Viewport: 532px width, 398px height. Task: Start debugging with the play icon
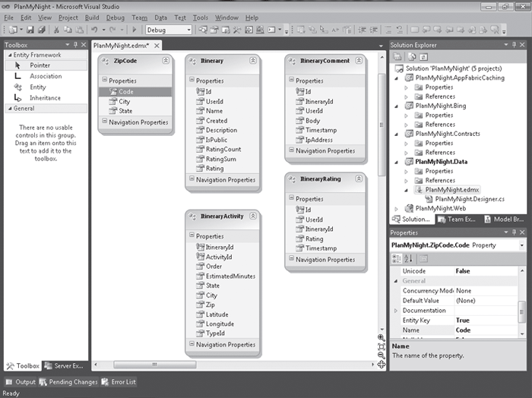point(134,30)
